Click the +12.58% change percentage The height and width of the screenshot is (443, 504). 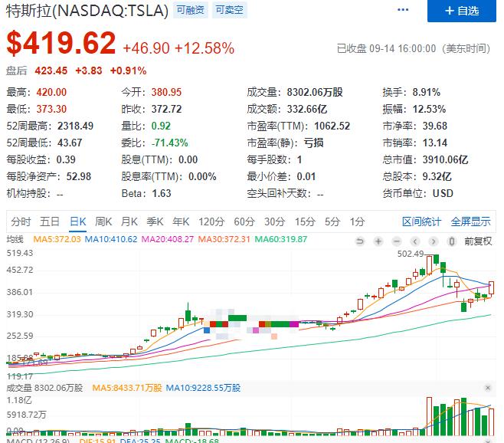coord(205,48)
